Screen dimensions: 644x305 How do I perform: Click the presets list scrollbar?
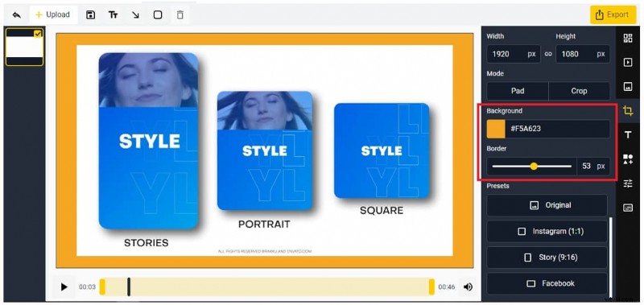(612, 258)
